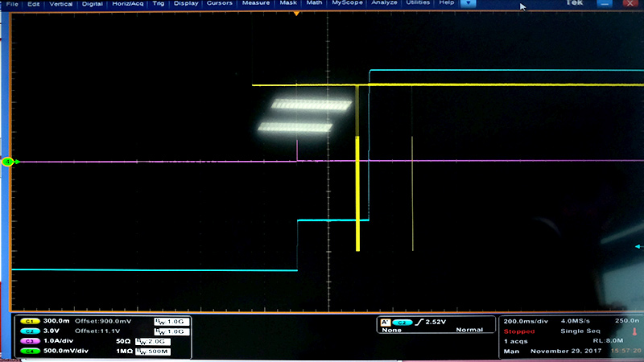Click the green channel 4 ground reference marker

coord(8,162)
